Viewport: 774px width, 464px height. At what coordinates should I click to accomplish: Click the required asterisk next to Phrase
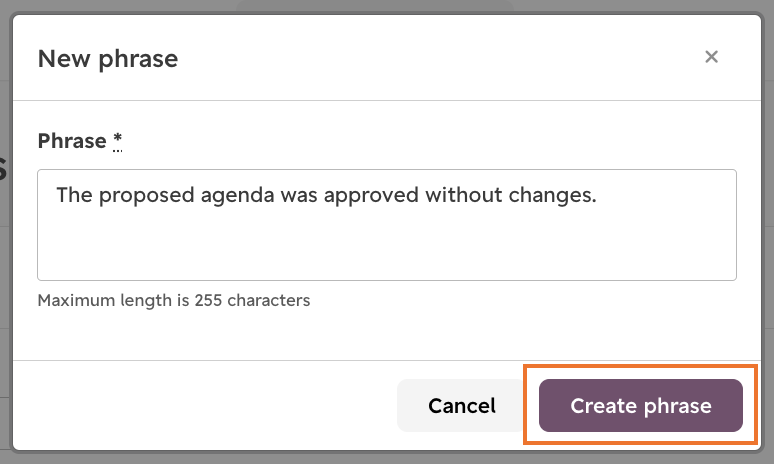[x=117, y=141]
